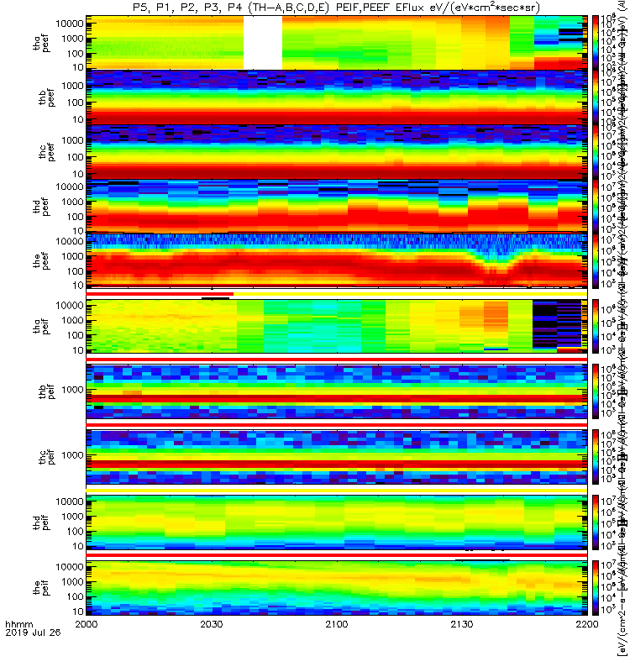630x672 pixels.
Task: Click inside the thc peif spectrogram panel
Action: click(x=337, y=457)
